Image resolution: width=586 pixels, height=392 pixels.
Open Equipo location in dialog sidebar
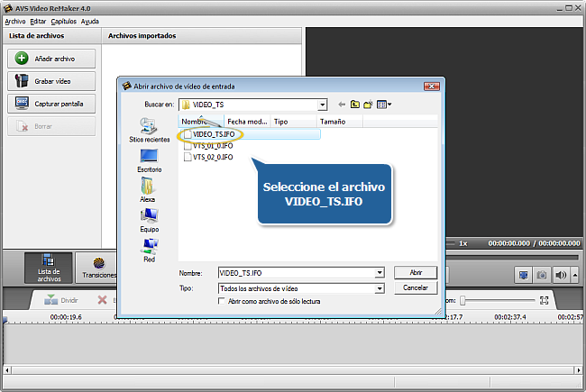[149, 221]
